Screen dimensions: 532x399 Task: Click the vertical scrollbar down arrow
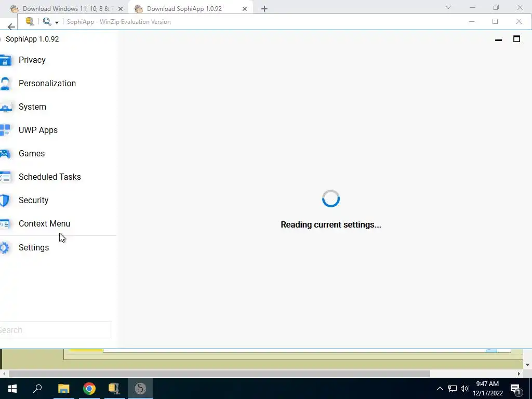tap(527, 365)
